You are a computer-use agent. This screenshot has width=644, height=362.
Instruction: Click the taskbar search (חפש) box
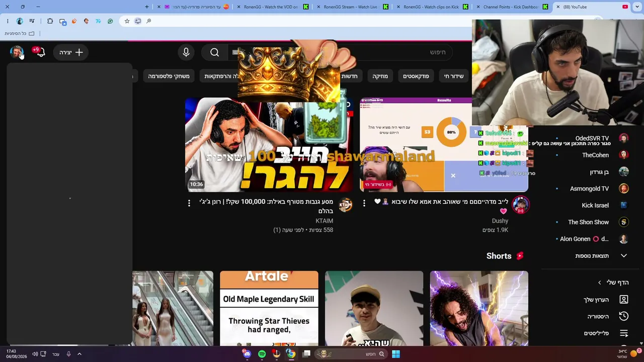point(351,354)
